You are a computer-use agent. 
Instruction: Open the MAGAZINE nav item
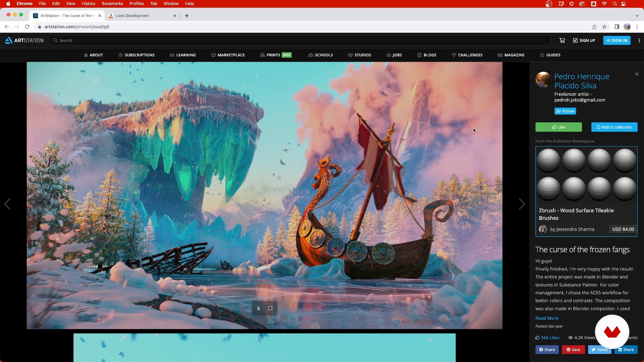[x=511, y=55]
